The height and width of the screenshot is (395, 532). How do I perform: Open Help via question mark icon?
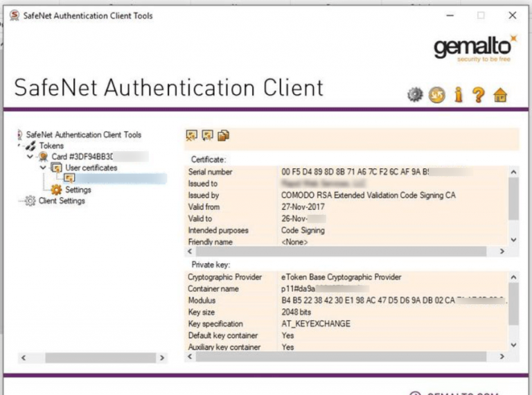click(x=478, y=95)
